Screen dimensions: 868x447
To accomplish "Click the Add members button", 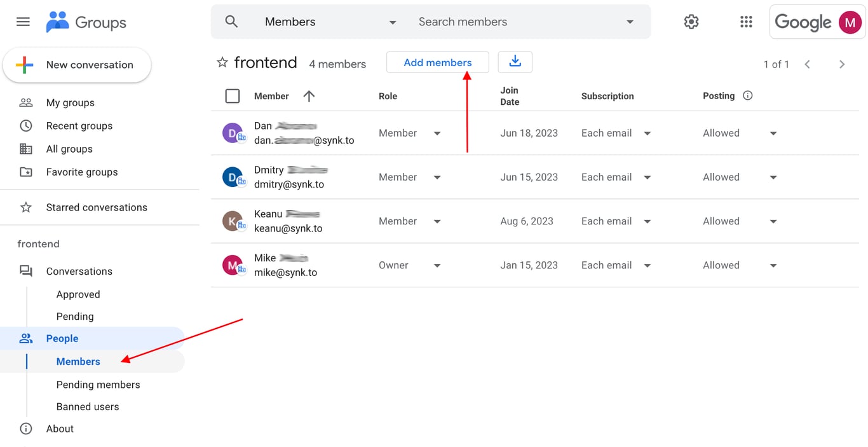I will [438, 62].
